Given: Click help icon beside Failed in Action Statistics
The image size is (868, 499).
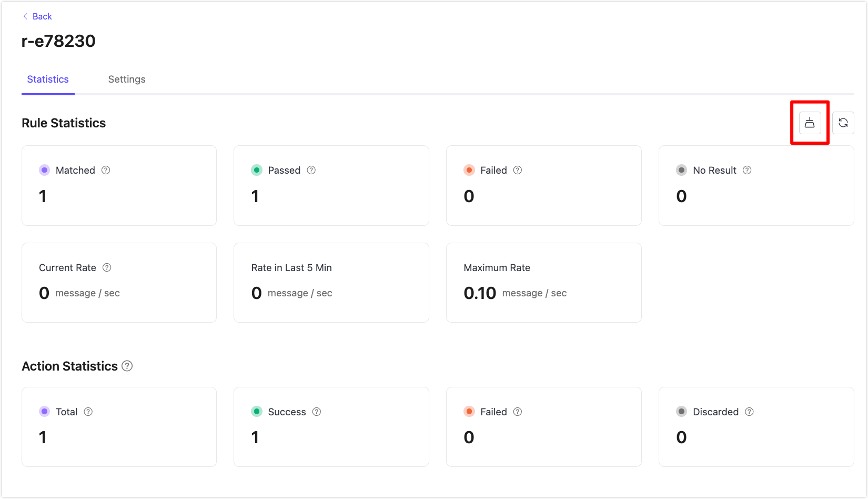Looking at the screenshot, I should coord(518,412).
